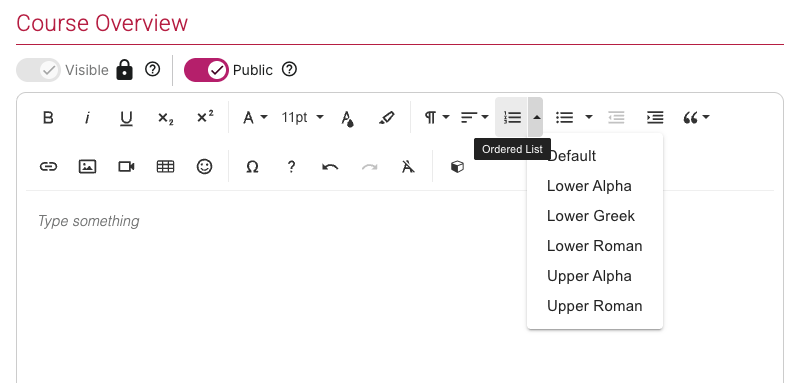Click the lock icon next to Visible
Viewport: 799px width, 383px height.
tap(124, 70)
